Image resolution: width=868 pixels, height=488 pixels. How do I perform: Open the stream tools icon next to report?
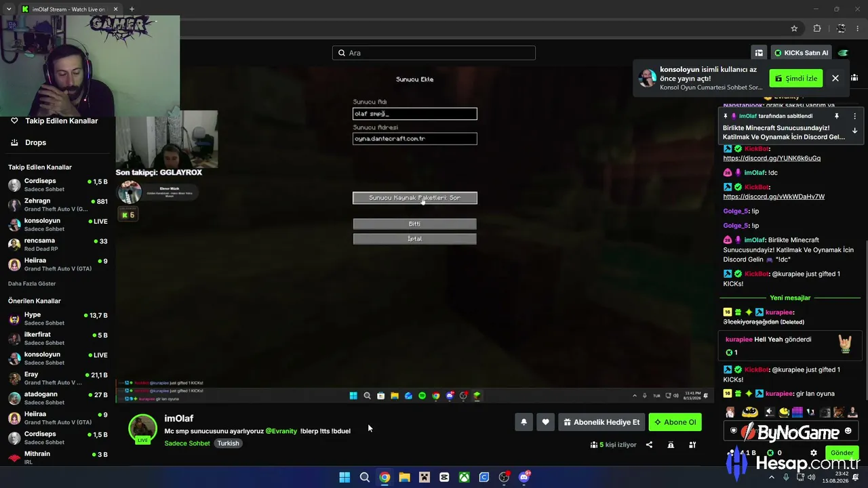(692, 445)
